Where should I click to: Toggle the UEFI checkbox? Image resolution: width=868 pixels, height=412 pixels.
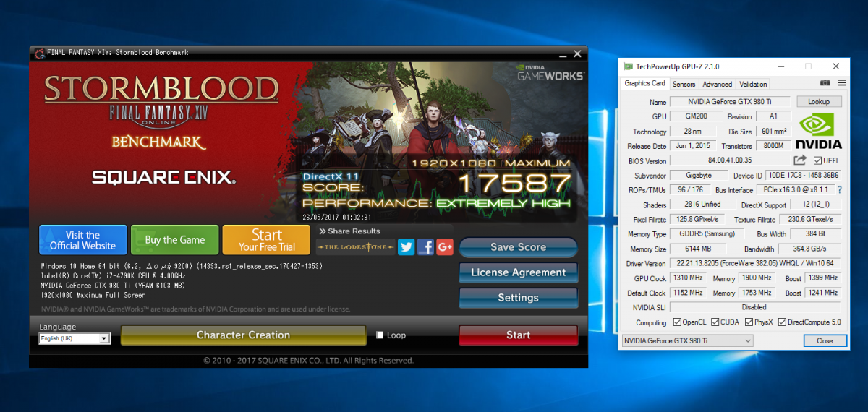[817, 160]
